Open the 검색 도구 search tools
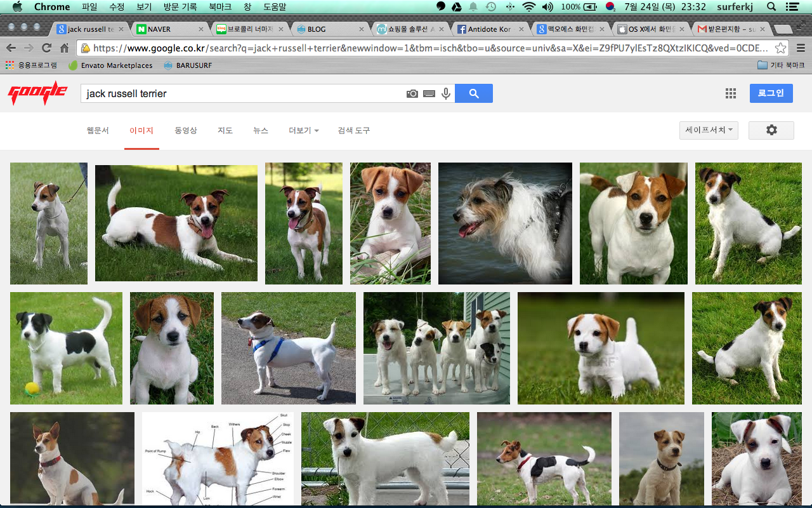812x508 pixels. pos(354,130)
